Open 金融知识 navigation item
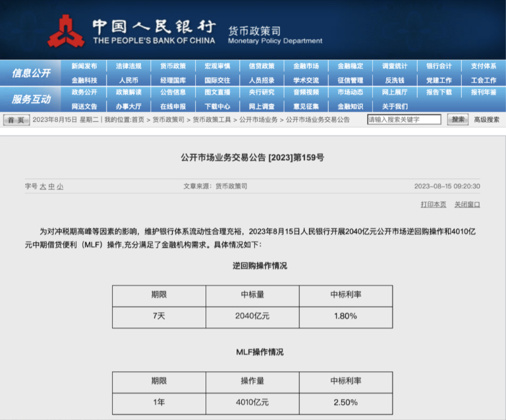This screenshot has height=420, width=506. point(351,107)
